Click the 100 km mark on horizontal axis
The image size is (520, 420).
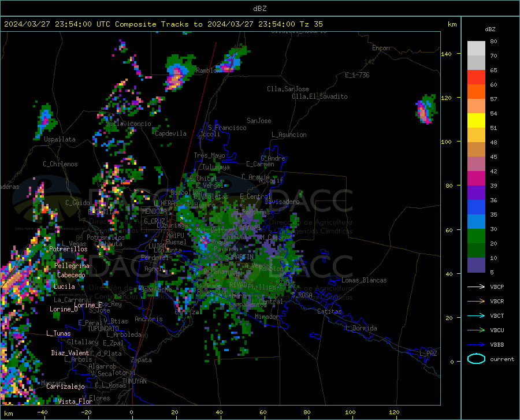350,412
